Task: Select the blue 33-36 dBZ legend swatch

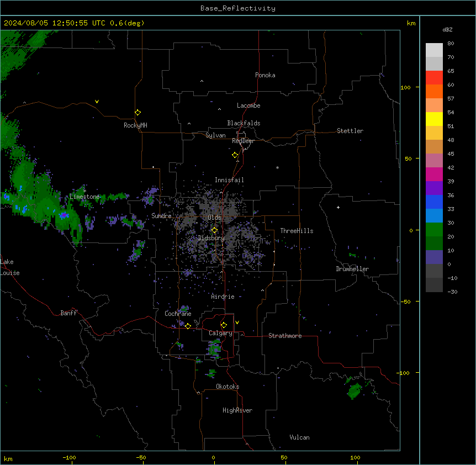Action: pos(434,202)
